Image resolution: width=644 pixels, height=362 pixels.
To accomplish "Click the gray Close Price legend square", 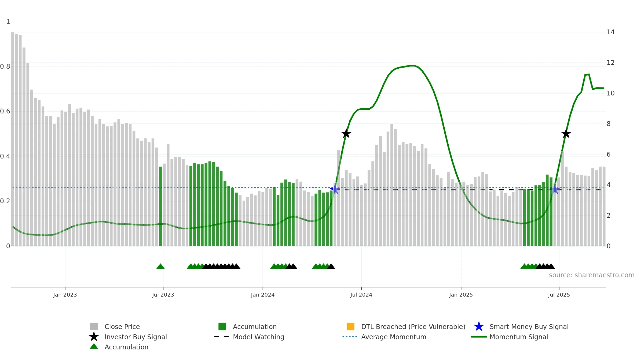I will (x=94, y=327).
